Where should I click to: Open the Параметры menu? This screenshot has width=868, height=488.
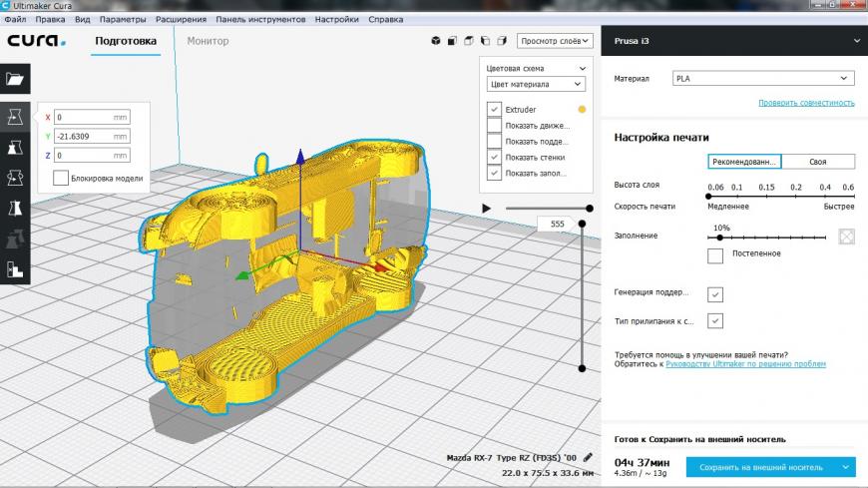(x=123, y=19)
